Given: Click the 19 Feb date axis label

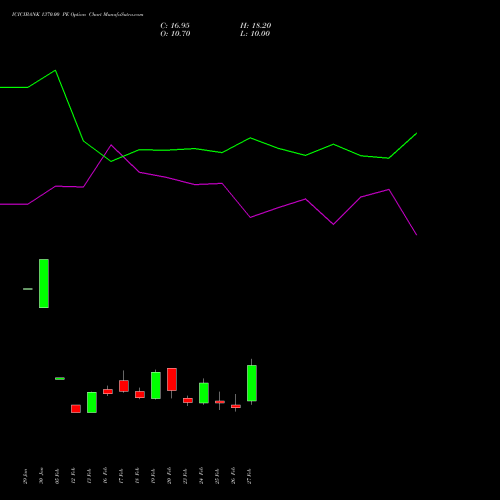Looking at the screenshot, I should [x=153, y=476].
